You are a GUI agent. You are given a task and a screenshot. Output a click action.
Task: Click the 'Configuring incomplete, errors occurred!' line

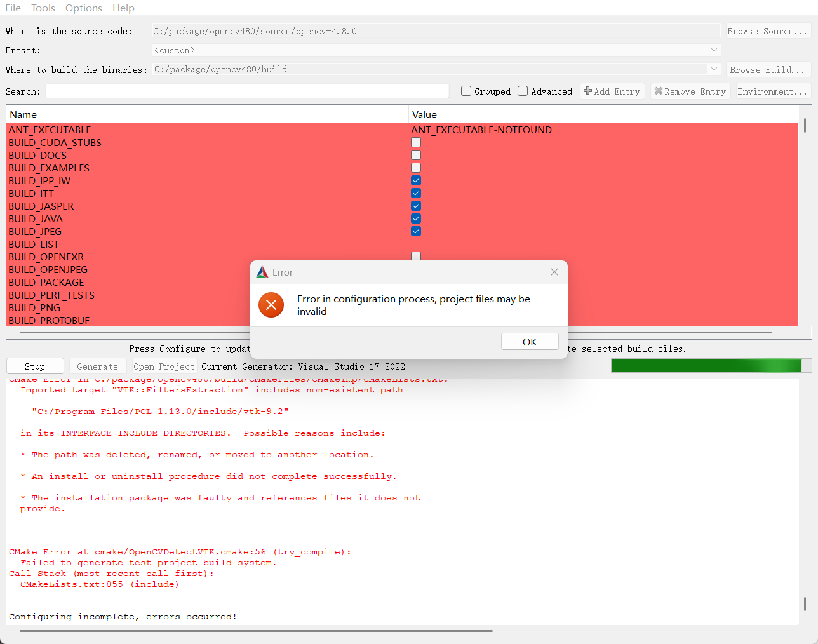[x=123, y=617]
